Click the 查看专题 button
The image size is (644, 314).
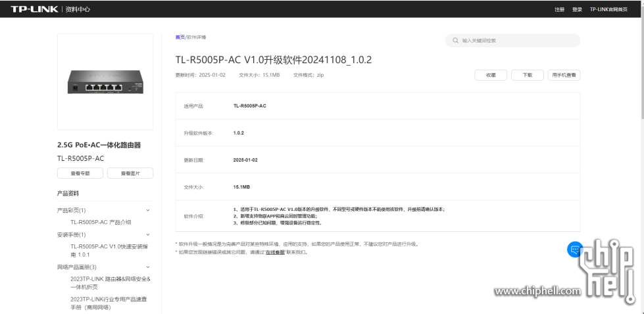[80, 173]
